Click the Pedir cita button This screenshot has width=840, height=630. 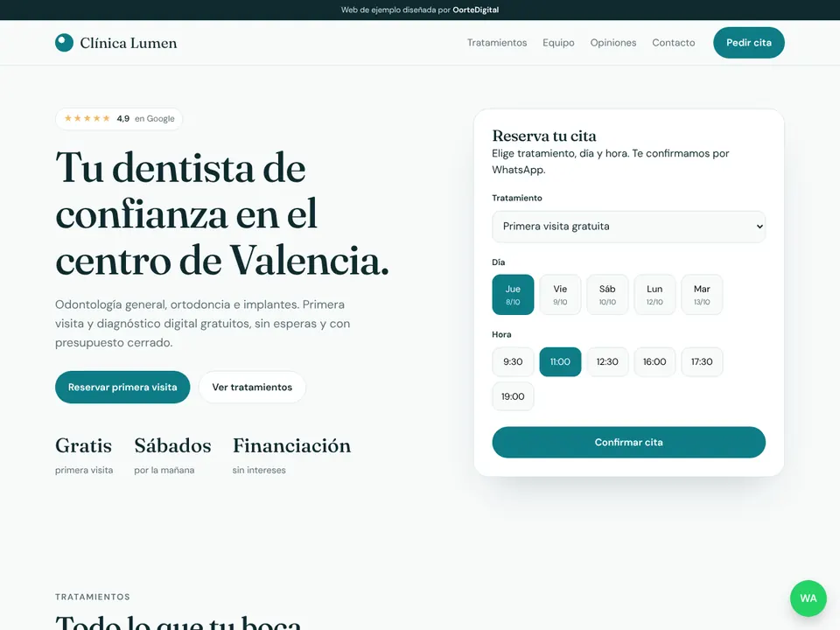748,43
